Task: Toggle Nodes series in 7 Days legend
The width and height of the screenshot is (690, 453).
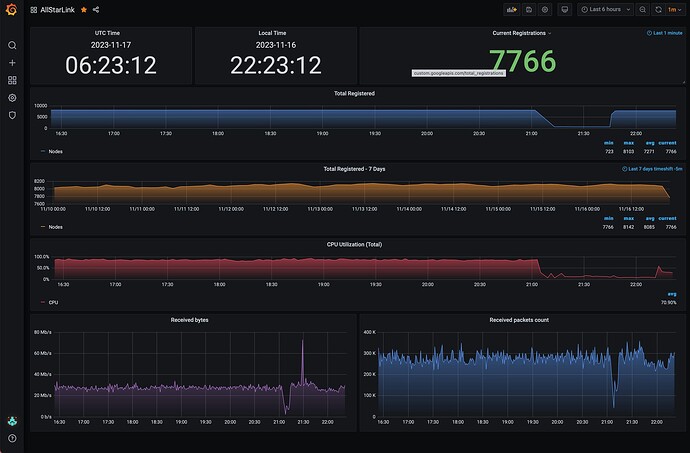Action: point(55,227)
